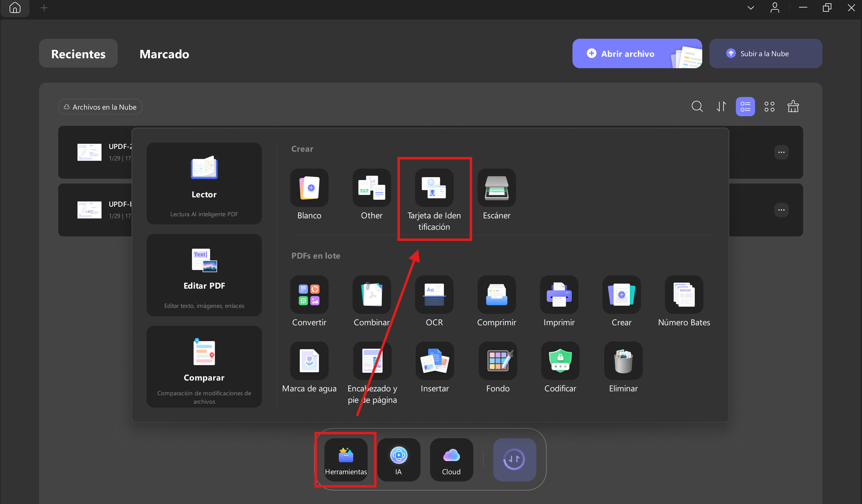Screen dimensions: 862x504
Task: Open the batch Combinar tool
Action: tap(372, 295)
